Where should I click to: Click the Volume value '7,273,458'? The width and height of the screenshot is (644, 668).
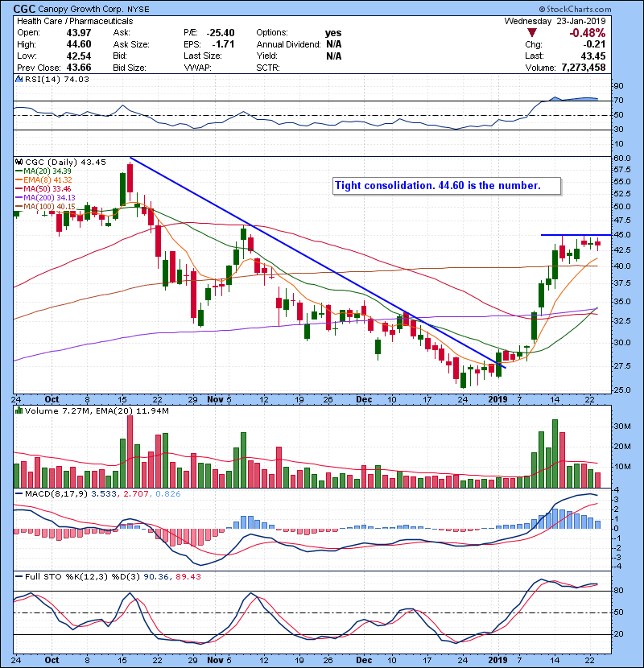(584, 68)
